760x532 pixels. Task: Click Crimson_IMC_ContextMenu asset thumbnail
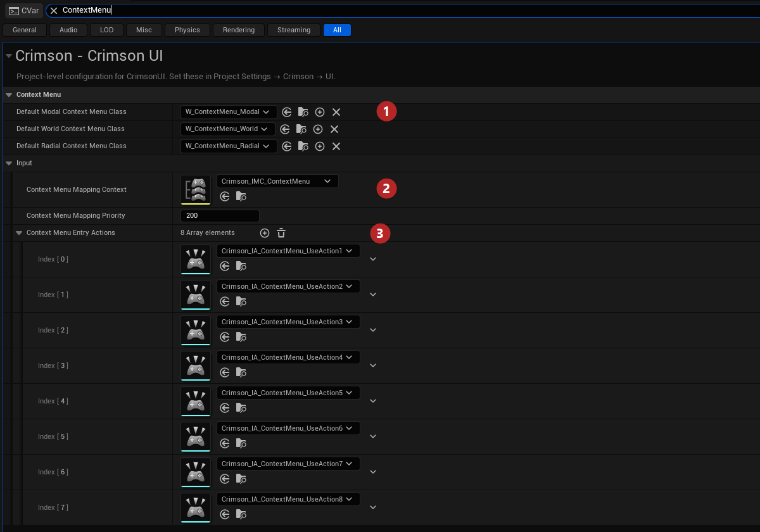[196, 190]
